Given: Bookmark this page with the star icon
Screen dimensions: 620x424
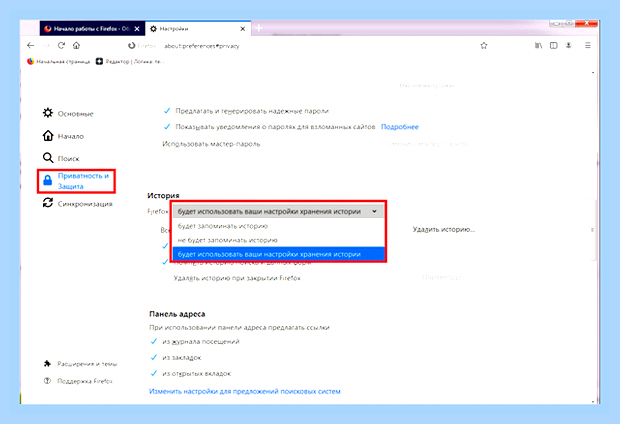Looking at the screenshot, I should [484, 45].
